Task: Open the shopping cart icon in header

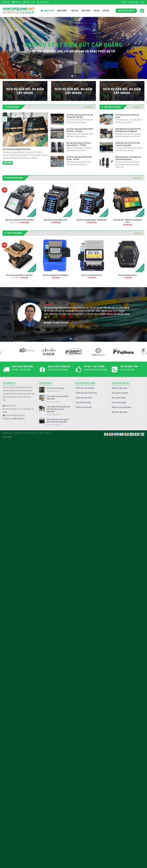Action: 142,11
